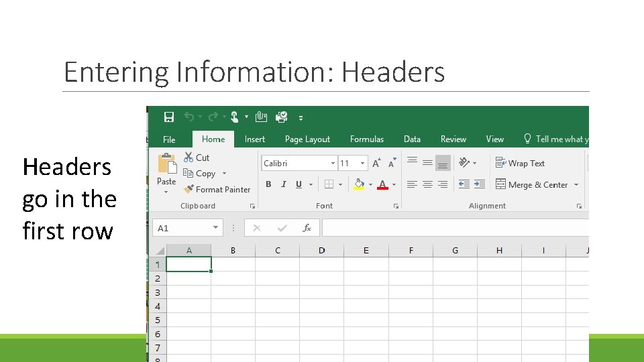Open the Name Box dropdown arrow
This screenshot has width=644, height=362.
pyautogui.click(x=215, y=227)
